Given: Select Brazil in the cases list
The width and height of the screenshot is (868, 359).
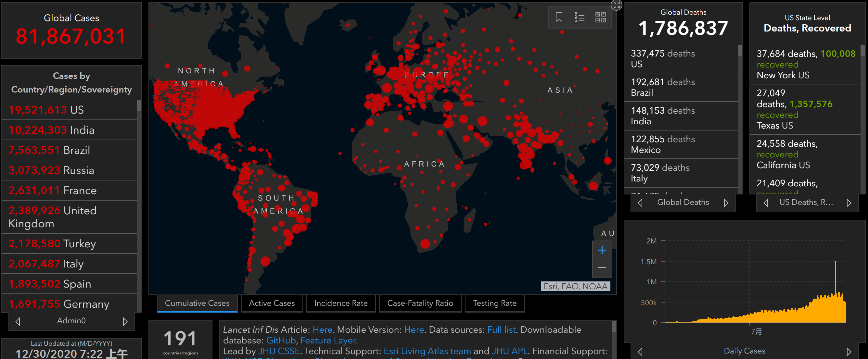Looking at the screenshot, I should pos(69,150).
